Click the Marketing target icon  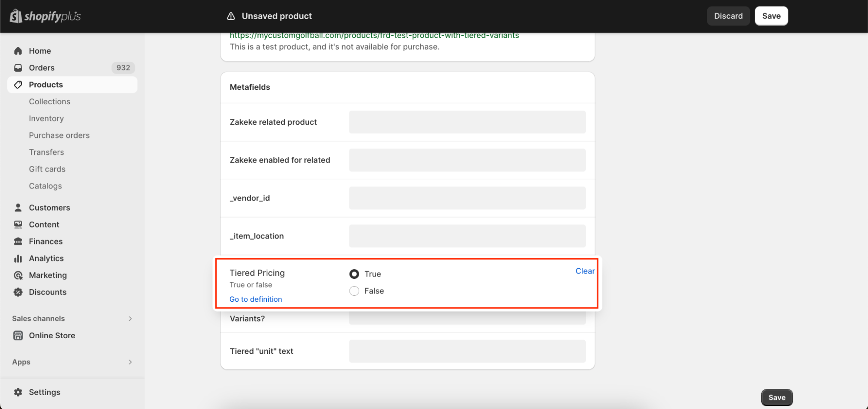18,275
